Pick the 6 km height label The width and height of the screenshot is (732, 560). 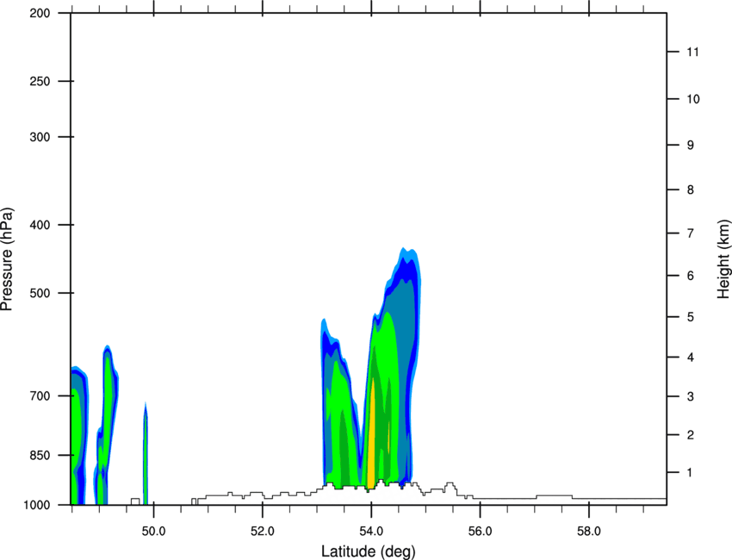coord(691,276)
